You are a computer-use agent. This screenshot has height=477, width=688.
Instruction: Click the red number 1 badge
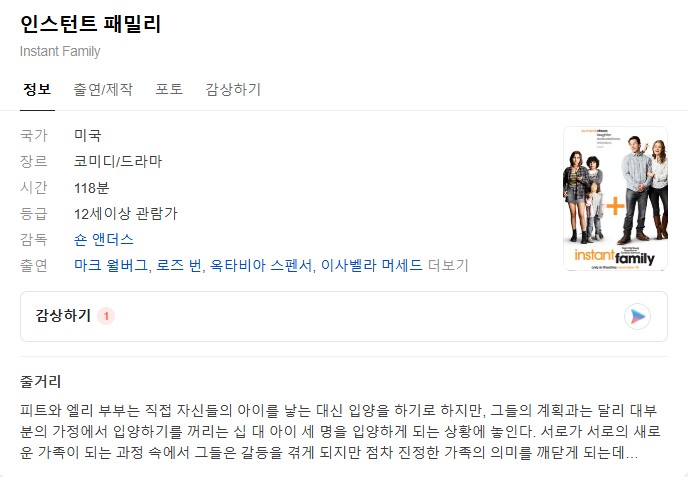point(106,316)
